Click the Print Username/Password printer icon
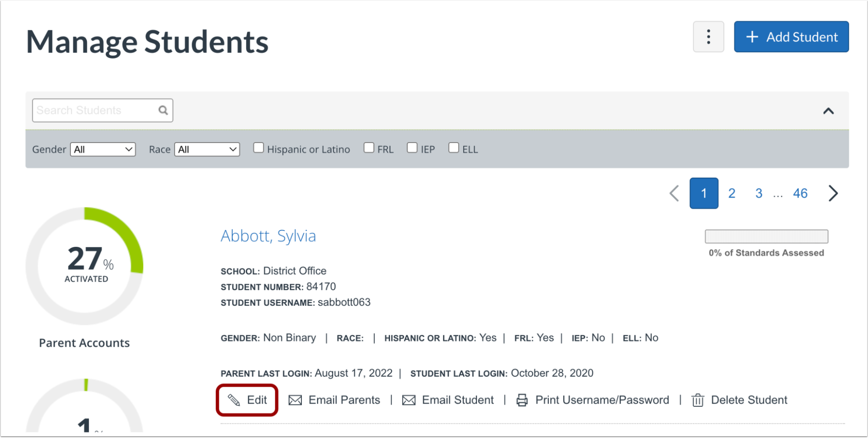This screenshot has width=868, height=438. pyautogui.click(x=521, y=400)
